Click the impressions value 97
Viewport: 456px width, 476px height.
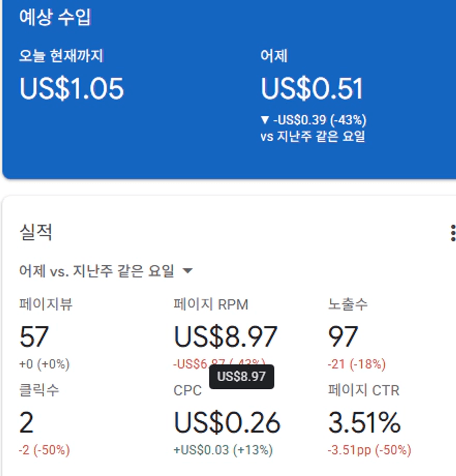343,336
